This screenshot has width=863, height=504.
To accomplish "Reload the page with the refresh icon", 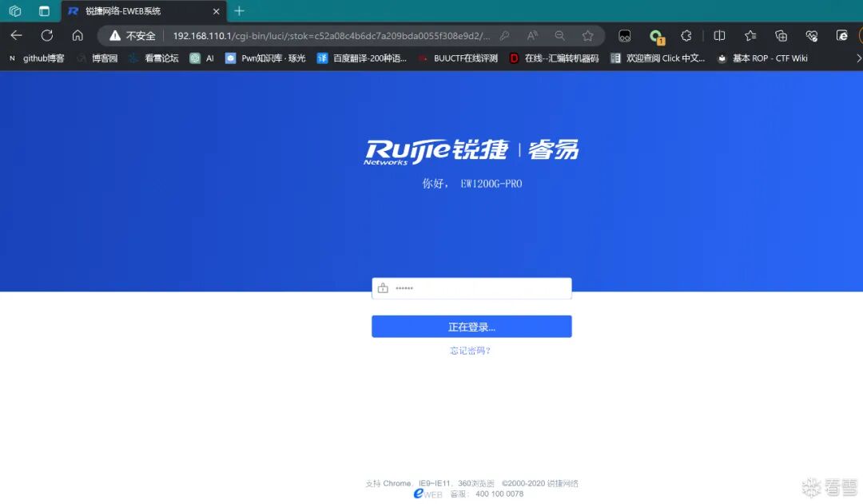I will [x=47, y=36].
